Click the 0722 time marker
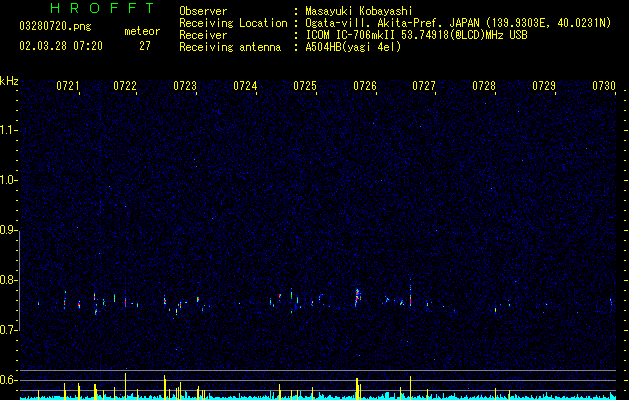This screenshot has height=400, width=629. pos(125,86)
